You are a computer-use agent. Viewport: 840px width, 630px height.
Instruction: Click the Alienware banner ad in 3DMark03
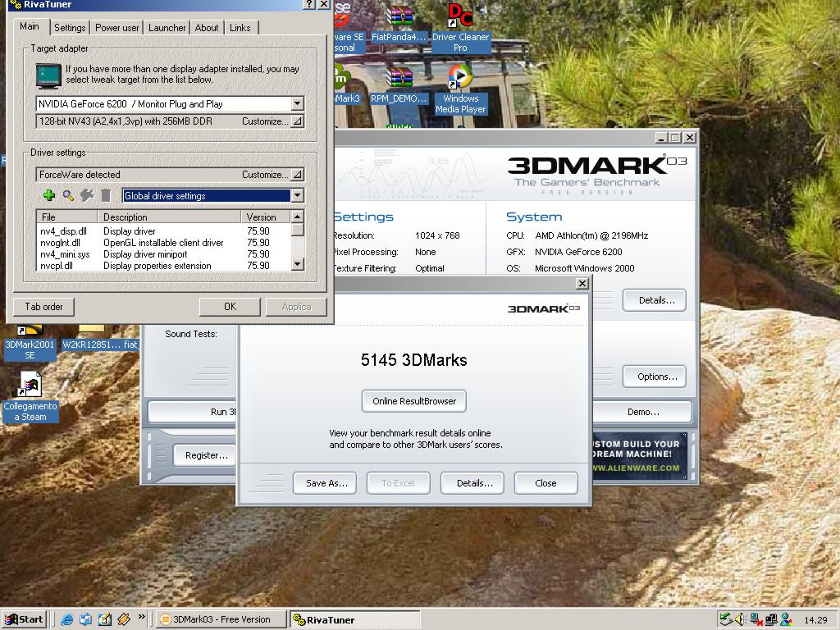point(640,455)
